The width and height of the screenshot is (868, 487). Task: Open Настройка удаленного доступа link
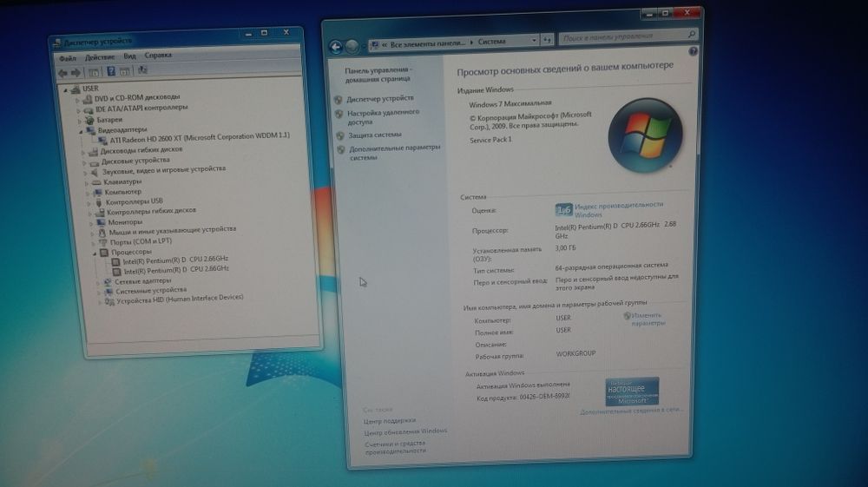pyautogui.click(x=383, y=116)
